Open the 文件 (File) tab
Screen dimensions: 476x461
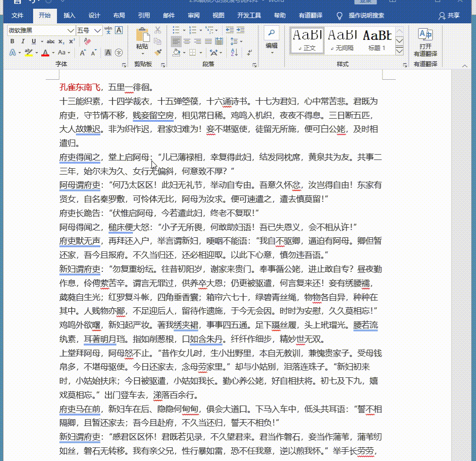[x=18, y=16]
